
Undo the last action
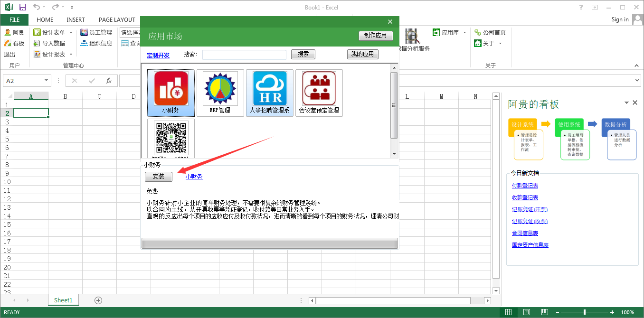37,7
